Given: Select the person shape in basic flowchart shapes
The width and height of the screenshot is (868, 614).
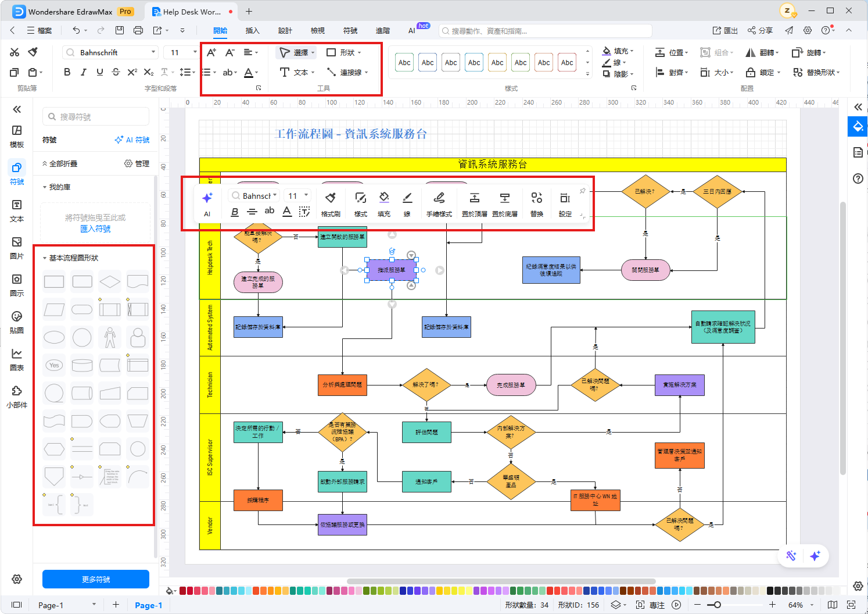Looking at the screenshot, I should 110,337.
